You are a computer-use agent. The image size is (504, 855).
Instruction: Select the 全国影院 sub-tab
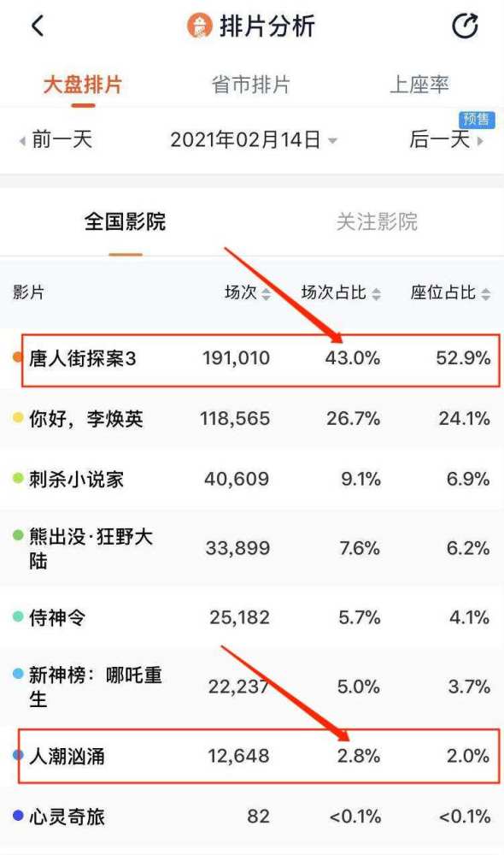click(x=125, y=221)
